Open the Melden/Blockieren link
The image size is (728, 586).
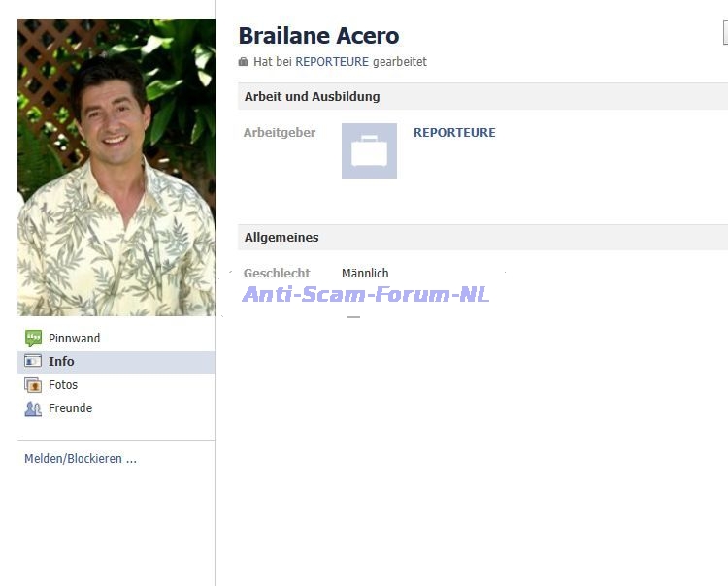(80, 459)
